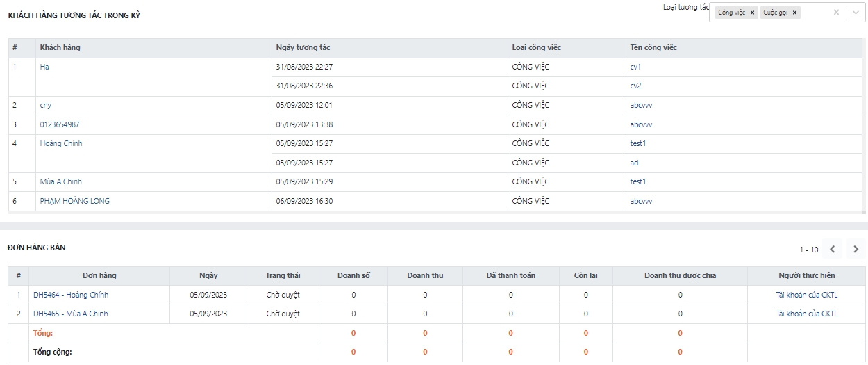Click the "Trạng thái" column header
The height and width of the screenshot is (365, 868).
coord(283,275)
